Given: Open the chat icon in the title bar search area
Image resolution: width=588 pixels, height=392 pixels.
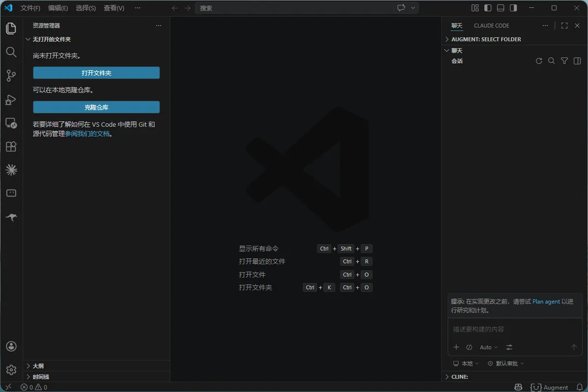Looking at the screenshot, I should click(x=401, y=8).
